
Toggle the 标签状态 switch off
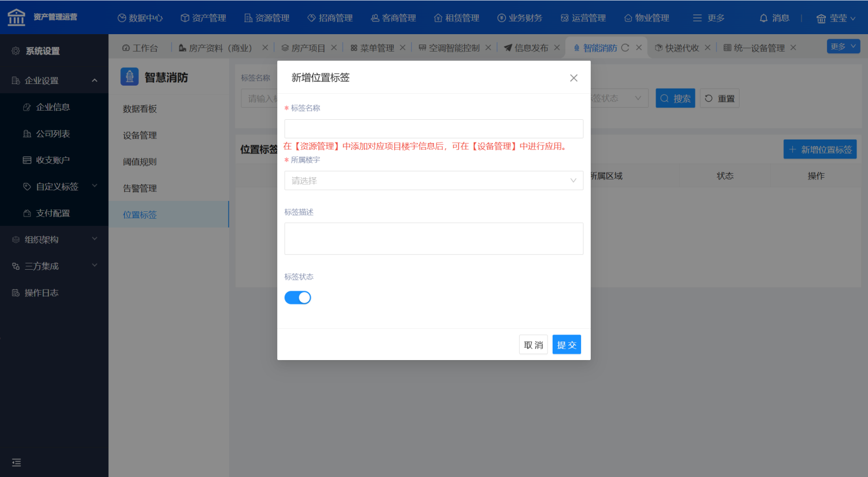point(297,298)
